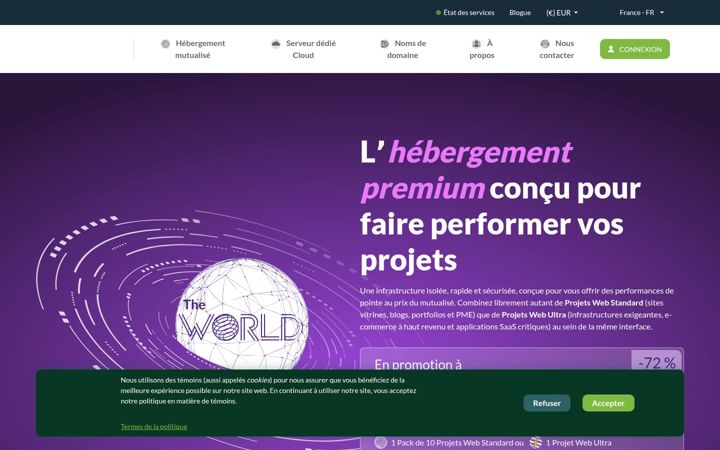Click the green État des services status dot
Image resolution: width=720 pixels, height=450 pixels.
point(438,13)
